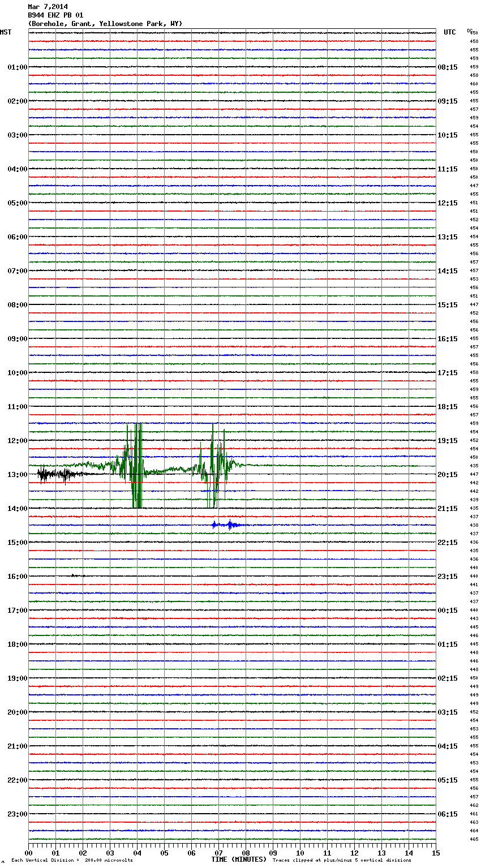The width and height of the screenshot is (481, 868).
Task: Click the 22:00 MST time label
Action: point(17,780)
